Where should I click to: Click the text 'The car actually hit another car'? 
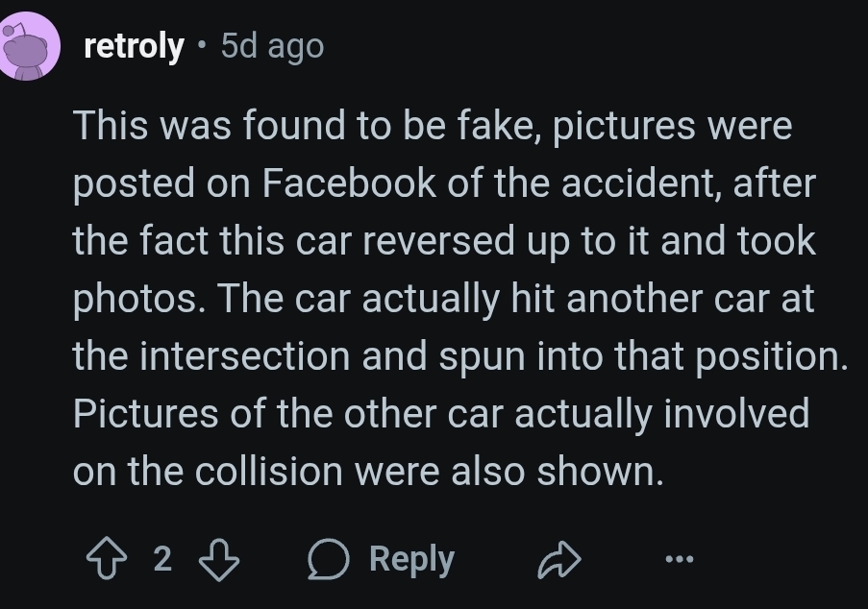pos(495,300)
